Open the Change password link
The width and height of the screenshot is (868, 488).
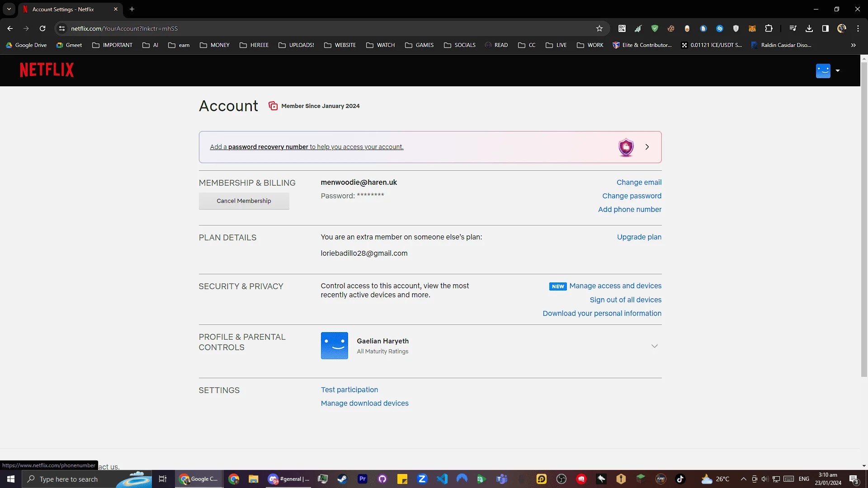coord(632,196)
